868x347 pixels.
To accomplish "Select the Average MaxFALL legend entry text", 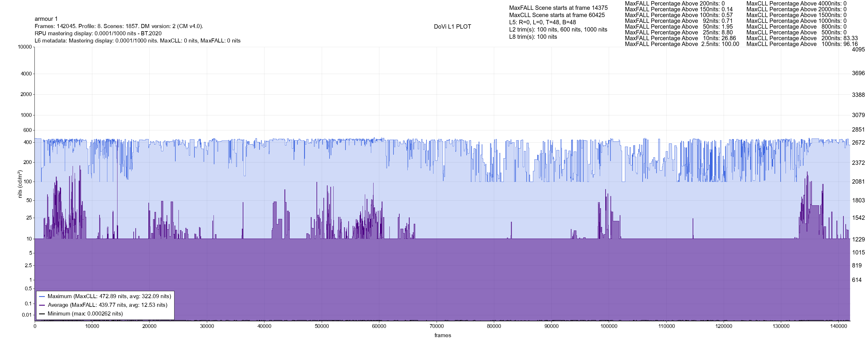I will coord(108,305).
